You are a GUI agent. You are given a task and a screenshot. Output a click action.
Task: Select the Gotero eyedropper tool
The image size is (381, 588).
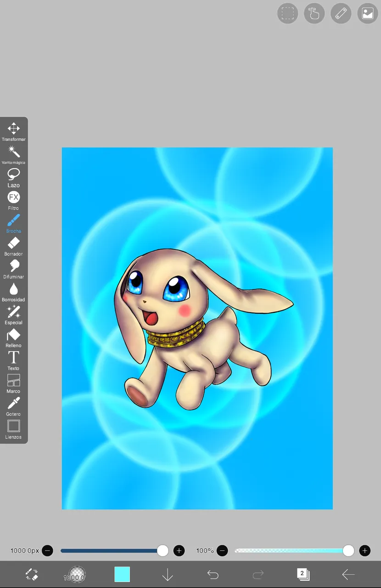(x=14, y=407)
